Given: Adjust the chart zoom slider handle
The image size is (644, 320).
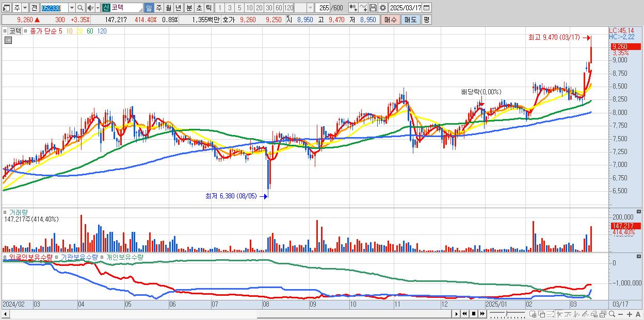Looking at the screenshot, I should tap(506, 313).
